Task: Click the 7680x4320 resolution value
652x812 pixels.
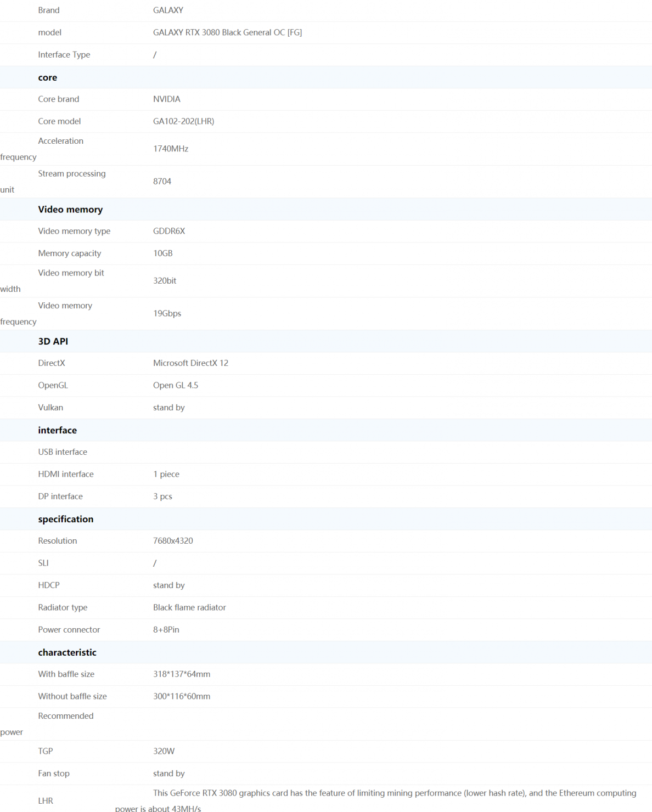Action: tap(173, 541)
